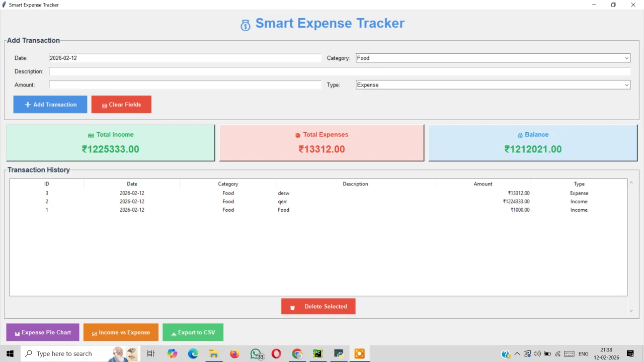Open the Windows Start menu
The width and height of the screenshot is (644, 362).
[x=10, y=354]
